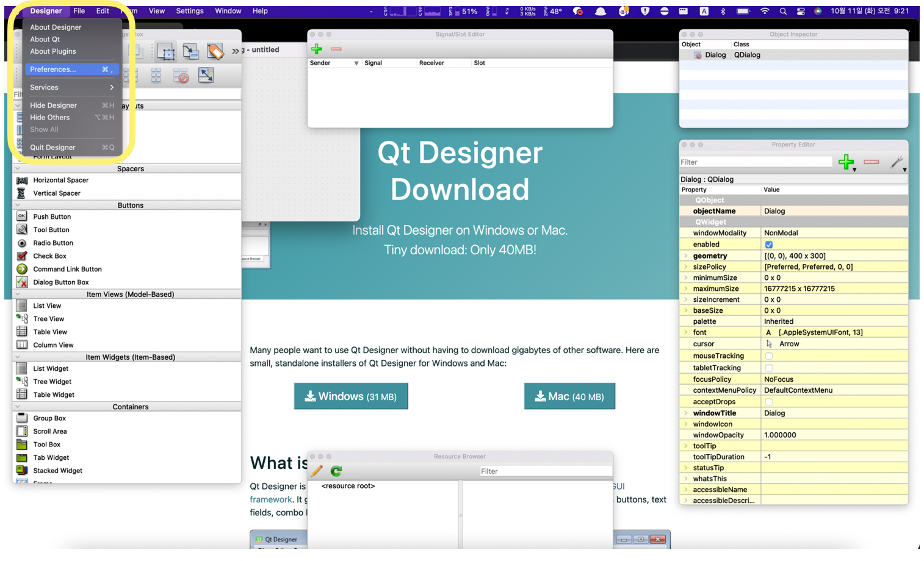Toggle the tabletTracking property checkbox
This screenshot has width=924, height=561.
769,368
